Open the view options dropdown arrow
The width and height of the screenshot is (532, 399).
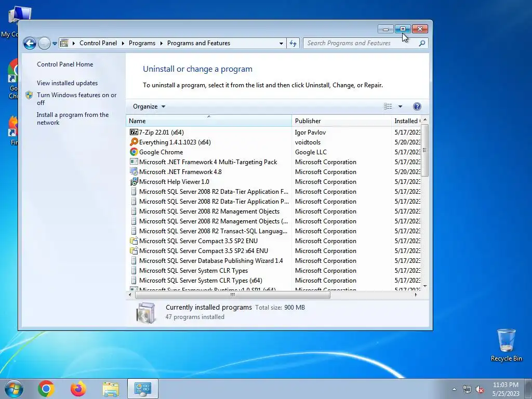400,107
